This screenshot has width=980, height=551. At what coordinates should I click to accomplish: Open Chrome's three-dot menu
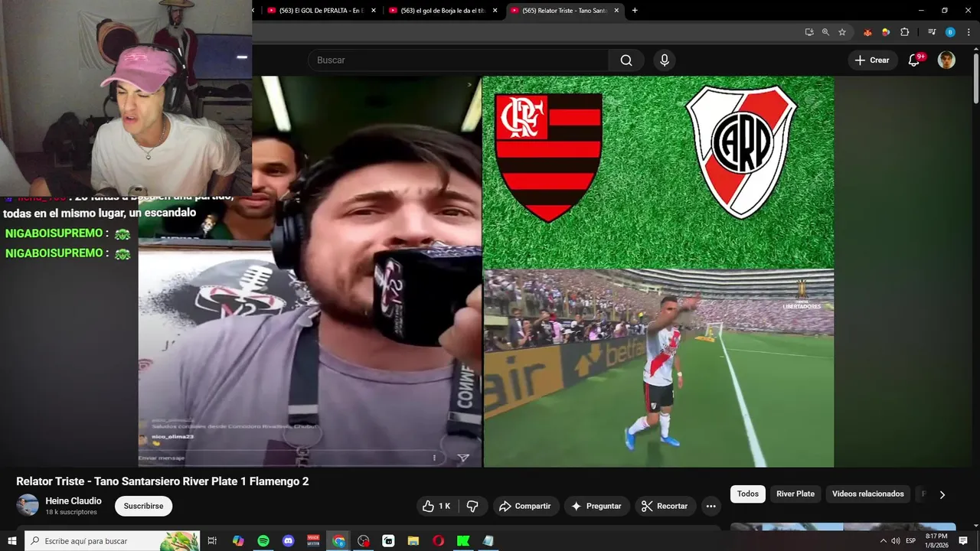click(x=969, y=32)
